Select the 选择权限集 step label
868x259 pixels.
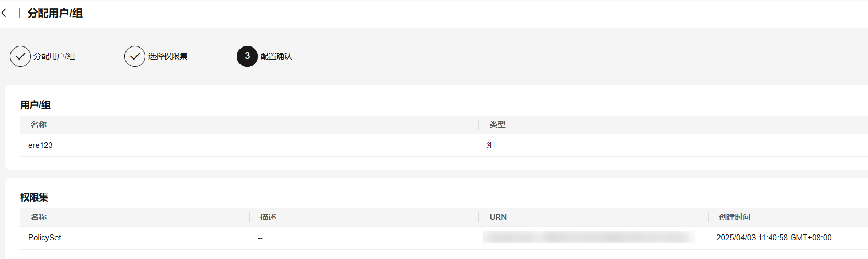point(168,56)
